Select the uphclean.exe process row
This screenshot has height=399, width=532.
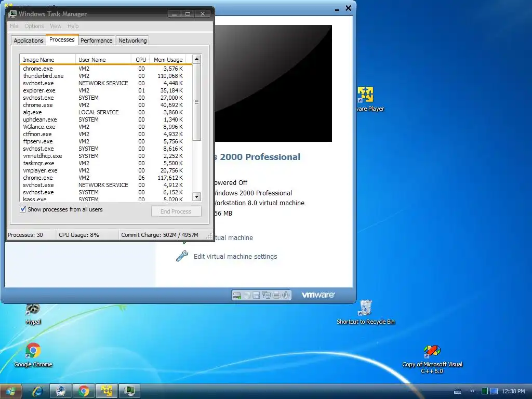pos(106,120)
